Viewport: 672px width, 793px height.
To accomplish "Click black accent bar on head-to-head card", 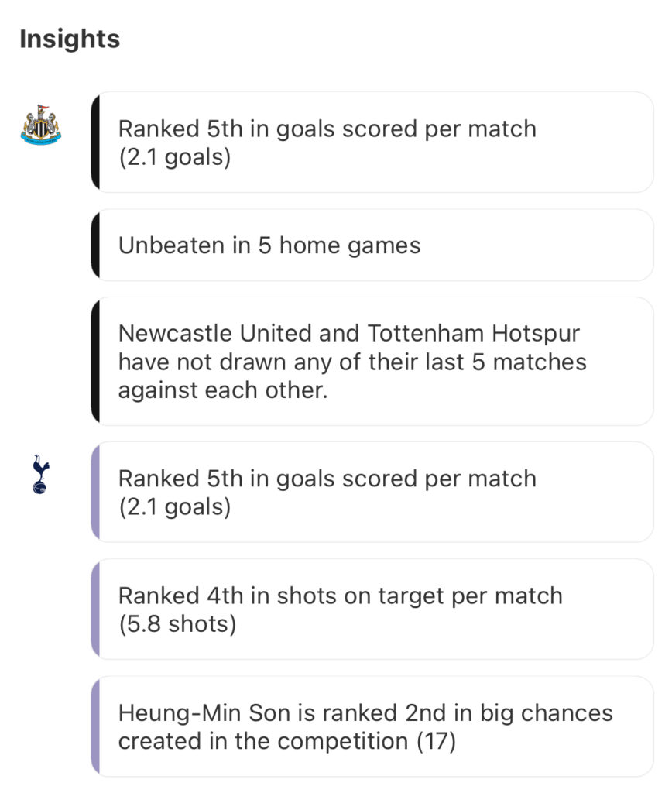I will pyautogui.click(x=95, y=362).
